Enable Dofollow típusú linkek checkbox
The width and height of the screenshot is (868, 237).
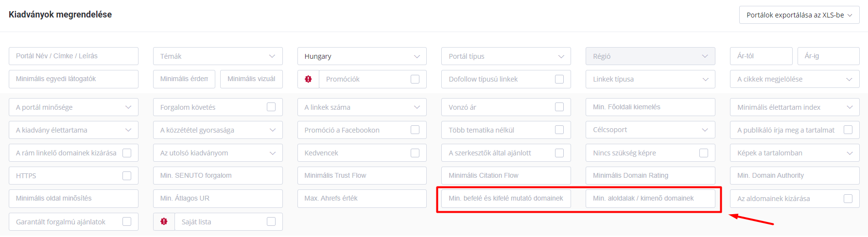tap(559, 79)
